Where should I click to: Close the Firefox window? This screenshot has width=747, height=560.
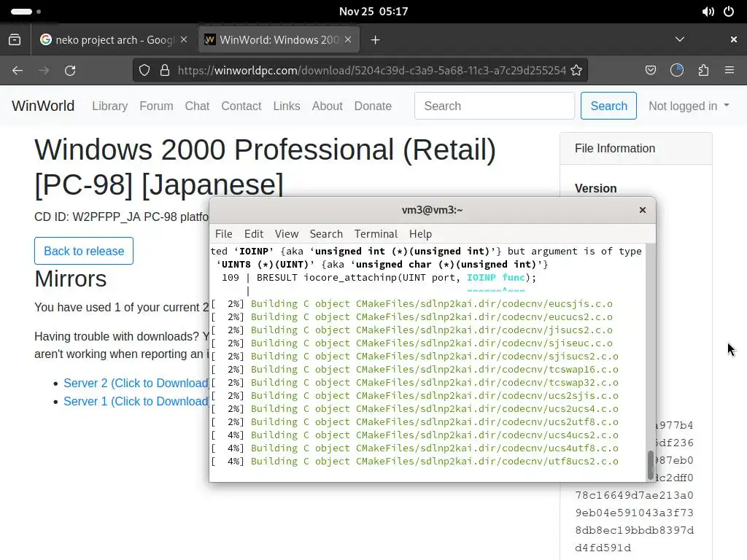click(x=734, y=39)
